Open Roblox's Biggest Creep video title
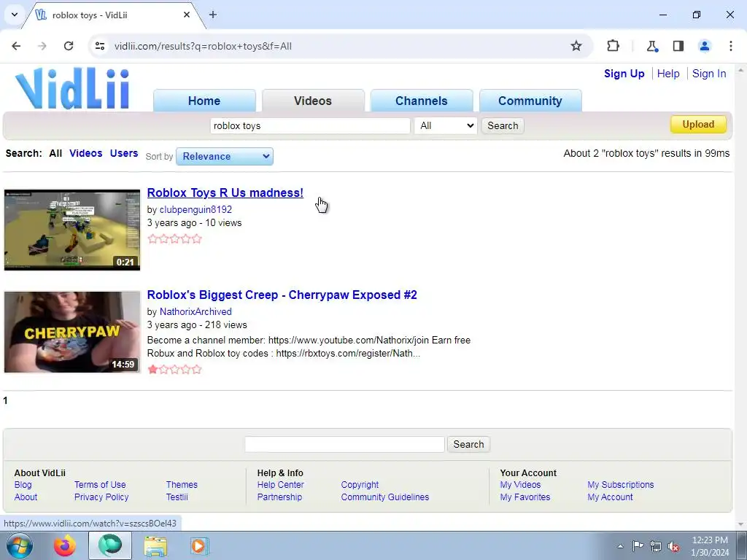Image resolution: width=747 pixels, height=560 pixels. 282,295
